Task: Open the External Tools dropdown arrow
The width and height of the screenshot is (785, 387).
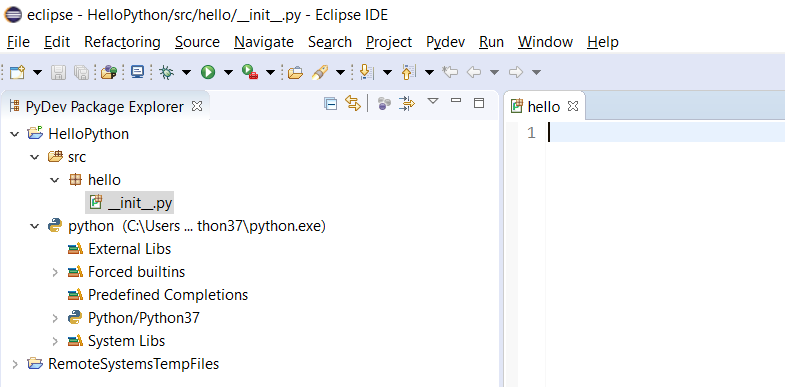Action: tap(270, 73)
